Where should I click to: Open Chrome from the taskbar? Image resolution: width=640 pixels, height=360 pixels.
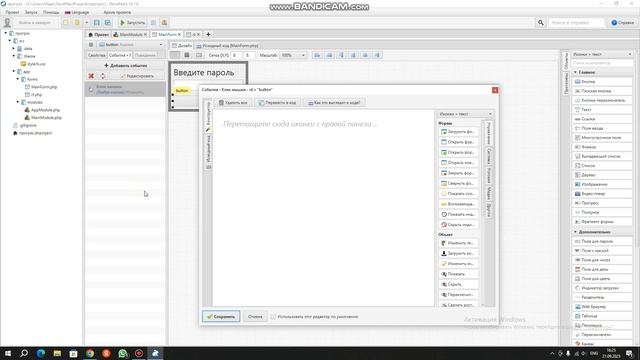click(x=90, y=353)
